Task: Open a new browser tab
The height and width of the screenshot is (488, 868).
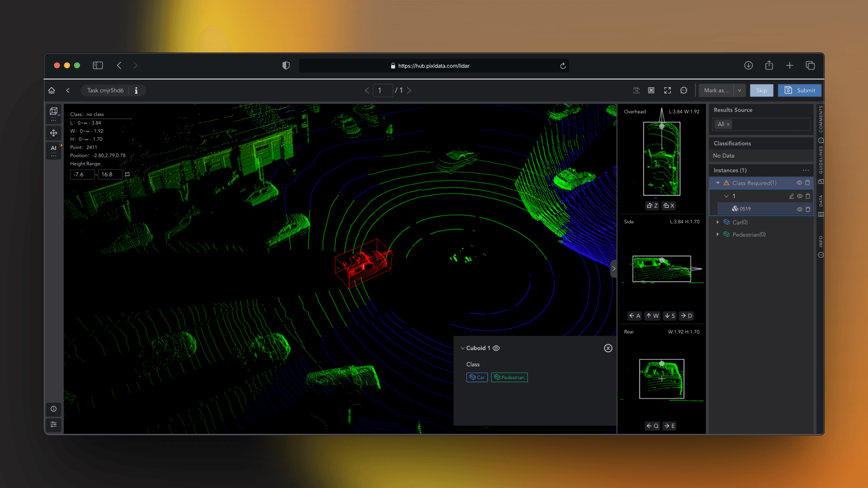Action: coord(789,66)
